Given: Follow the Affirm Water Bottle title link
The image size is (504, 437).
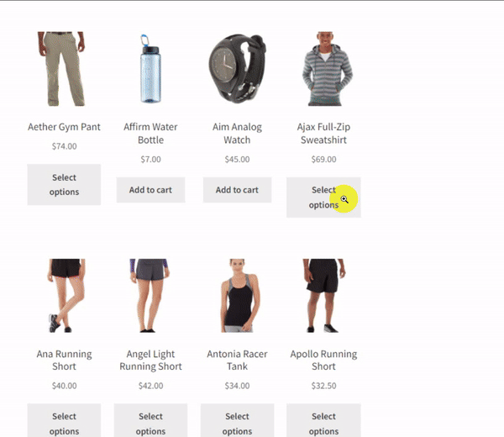Looking at the screenshot, I should click(x=150, y=134).
